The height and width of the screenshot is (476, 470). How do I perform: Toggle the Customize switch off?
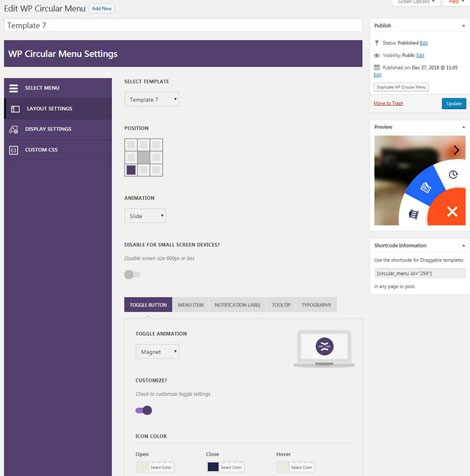pyautogui.click(x=144, y=410)
